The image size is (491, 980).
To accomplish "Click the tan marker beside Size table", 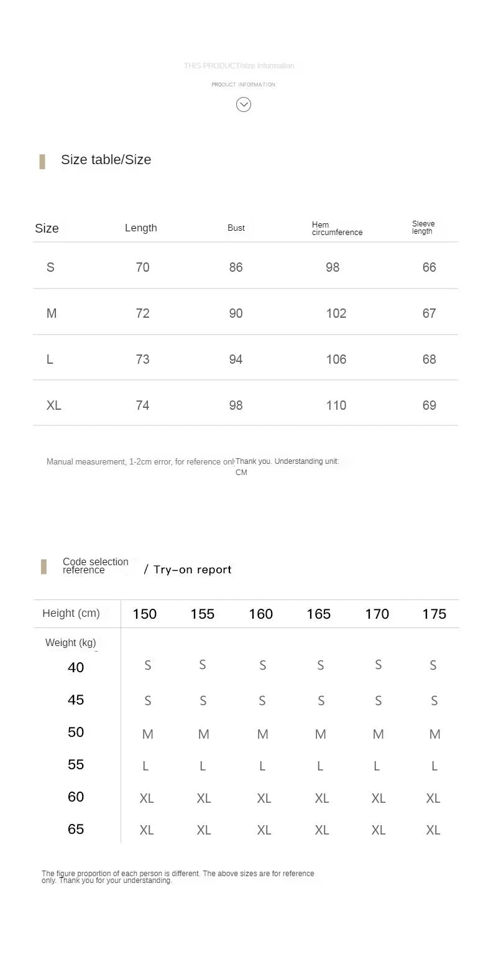I will pos(42,162).
